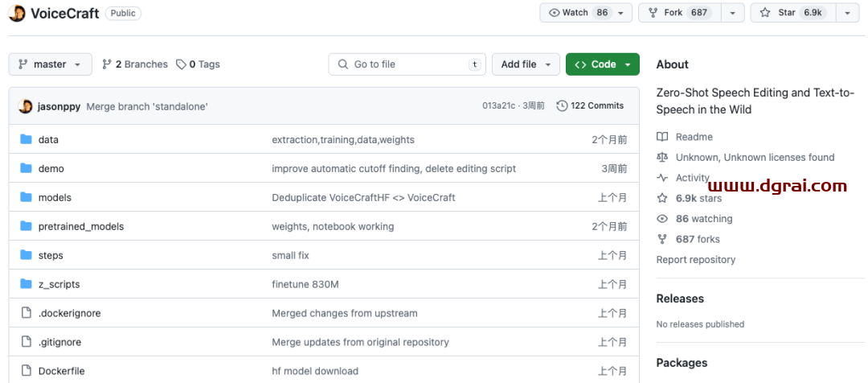Click the branches icon beside 2 Branches
The height and width of the screenshot is (383, 868).
point(107,64)
